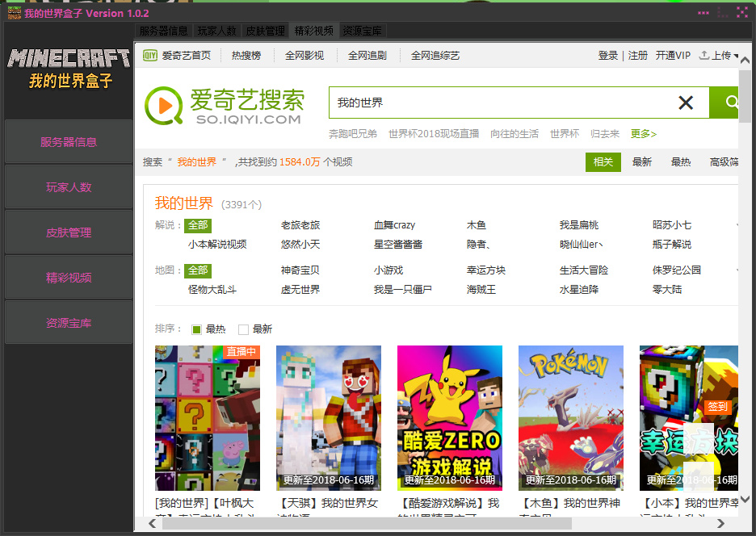Open the 全网追综艺 link
This screenshot has height=536, width=756.
coord(435,56)
